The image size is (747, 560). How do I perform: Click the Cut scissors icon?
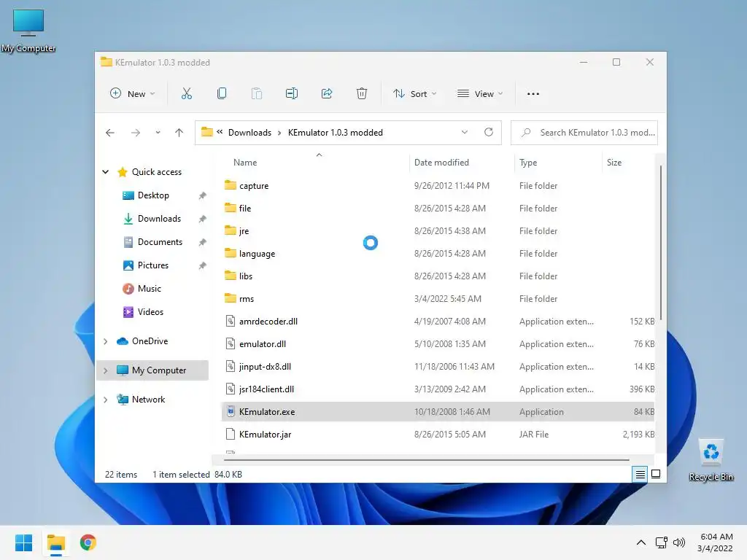[x=186, y=94]
